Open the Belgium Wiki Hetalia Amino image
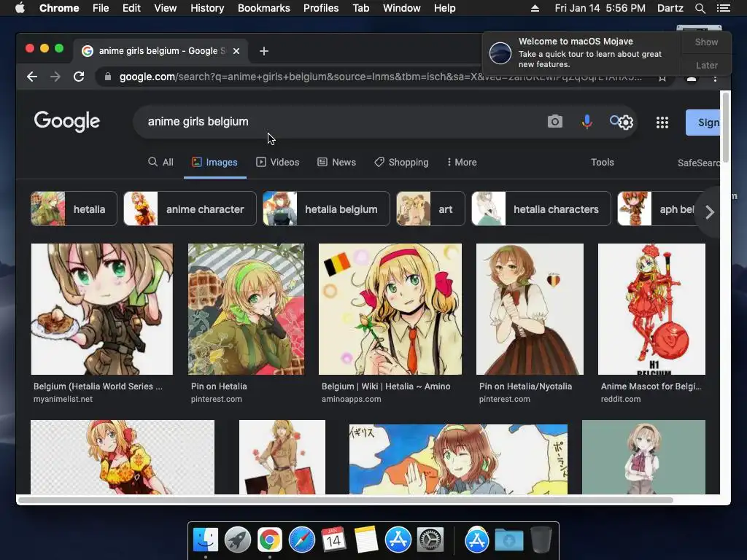Screen dimensions: 747x560 click(390, 309)
